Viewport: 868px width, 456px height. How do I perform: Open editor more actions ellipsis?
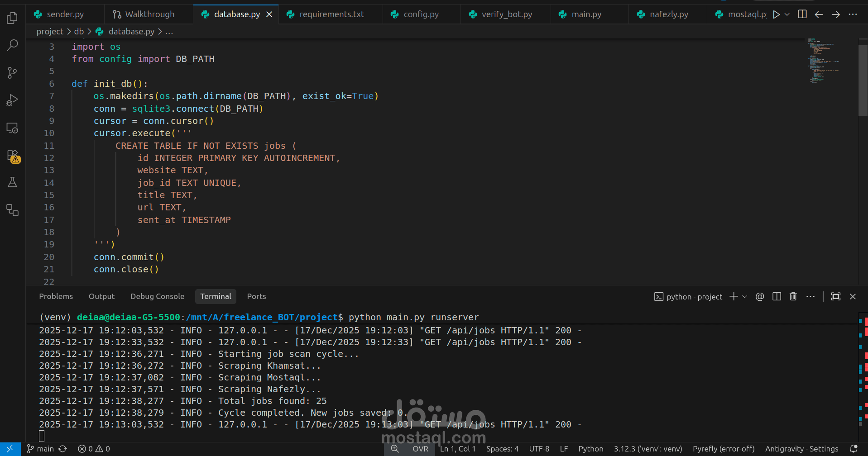tap(853, 14)
